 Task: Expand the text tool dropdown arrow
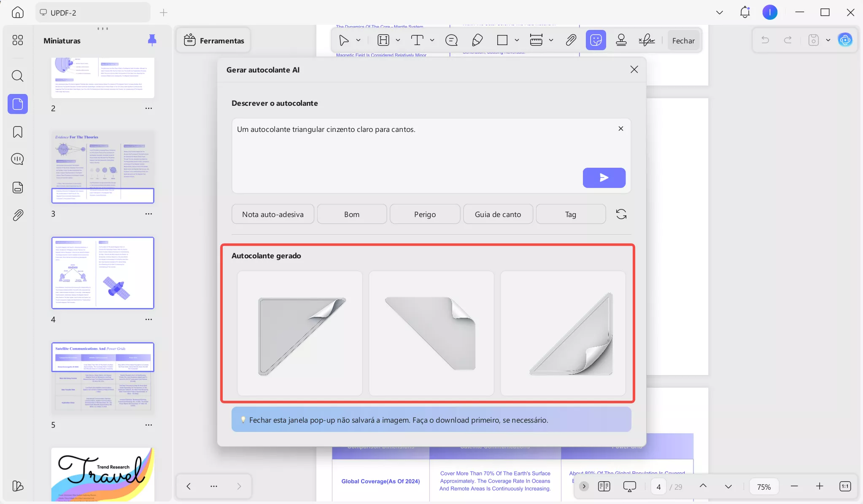(432, 40)
